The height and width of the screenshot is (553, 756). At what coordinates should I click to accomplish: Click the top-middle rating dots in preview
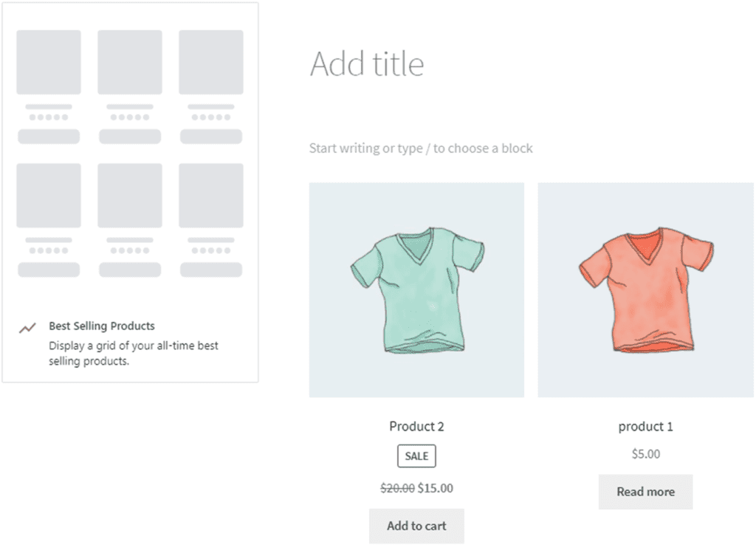point(130,117)
